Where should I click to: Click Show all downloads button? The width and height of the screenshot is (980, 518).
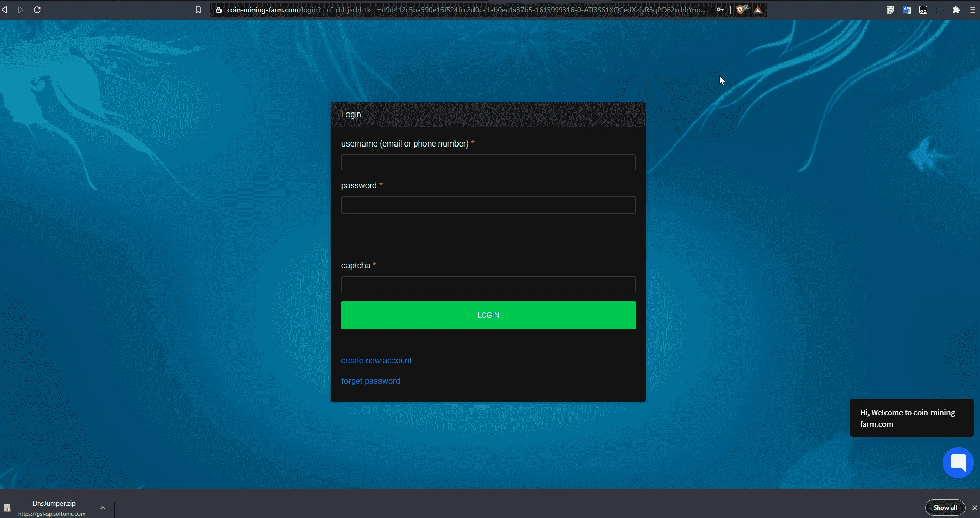coord(945,508)
